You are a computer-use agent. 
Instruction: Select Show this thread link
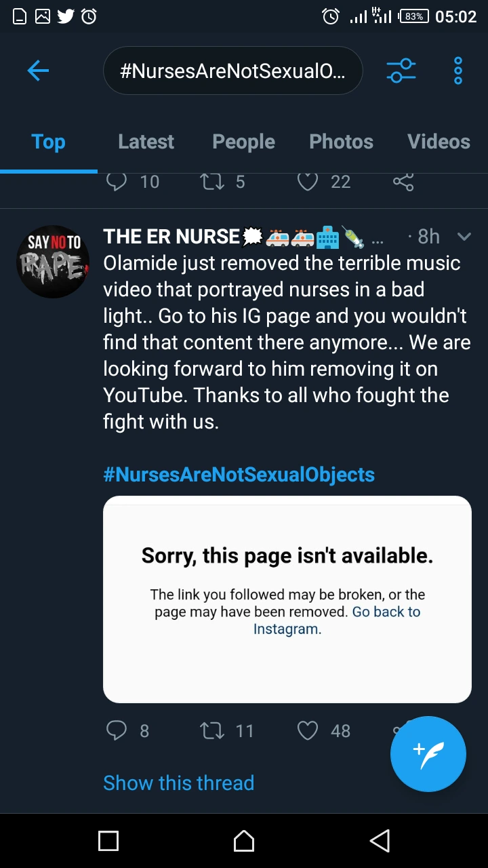(178, 783)
